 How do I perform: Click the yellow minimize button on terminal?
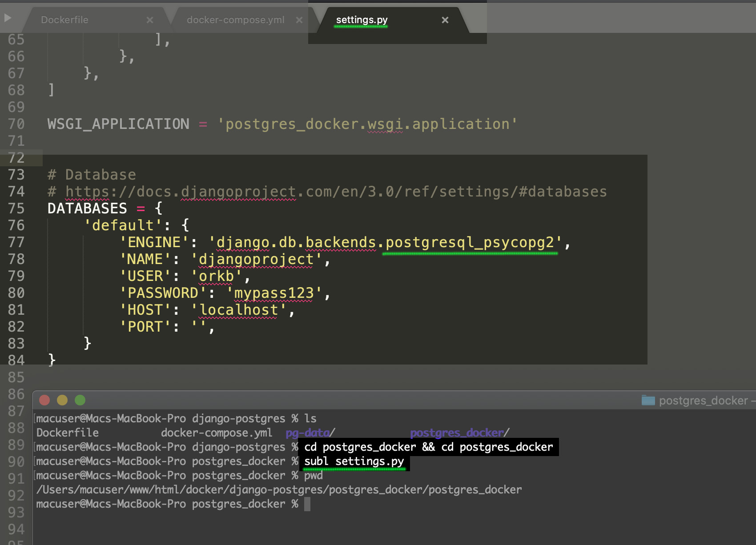click(62, 400)
